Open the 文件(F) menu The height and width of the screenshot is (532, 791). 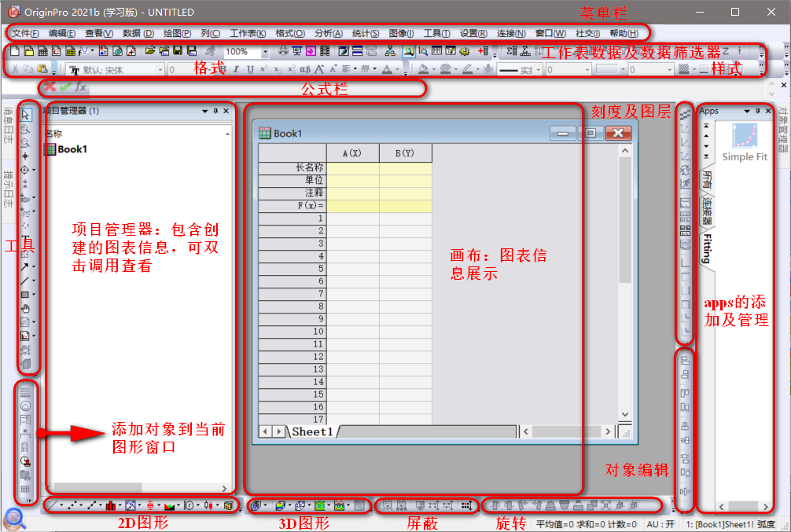25,33
